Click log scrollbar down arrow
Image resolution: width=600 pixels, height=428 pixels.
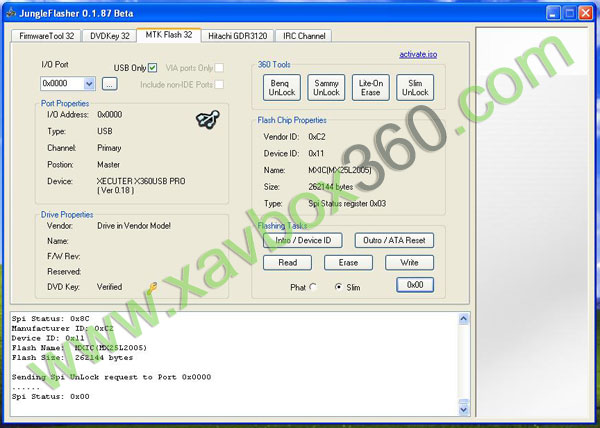[x=463, y=410]
